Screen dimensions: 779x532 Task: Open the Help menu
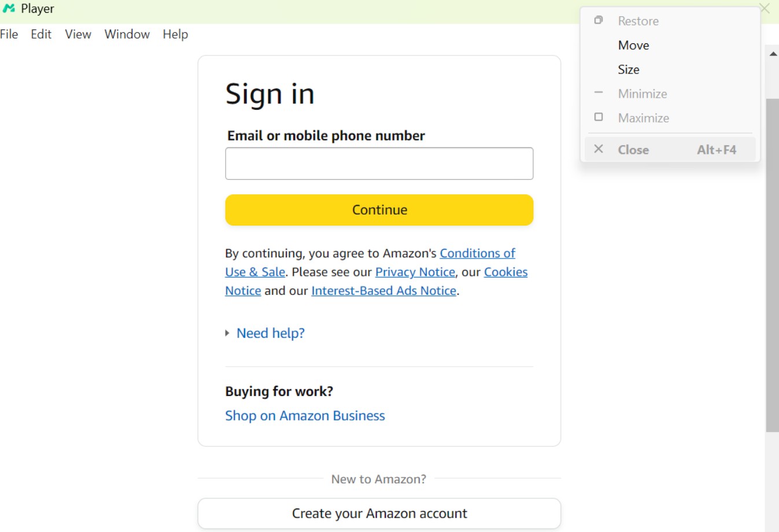coord(175,34)
